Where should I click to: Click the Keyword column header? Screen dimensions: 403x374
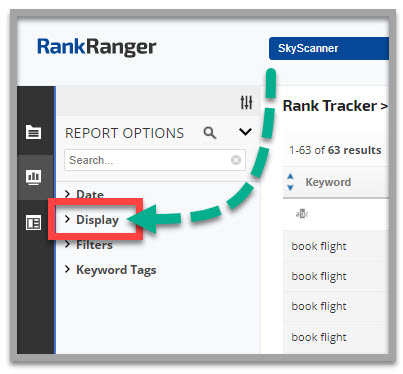coord(328,182)
